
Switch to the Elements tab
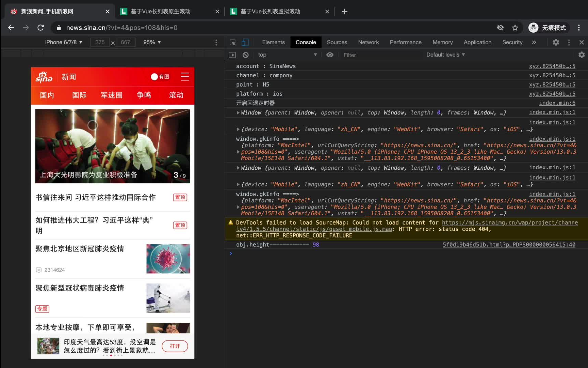pyautogui.click(x=273, y=42)
